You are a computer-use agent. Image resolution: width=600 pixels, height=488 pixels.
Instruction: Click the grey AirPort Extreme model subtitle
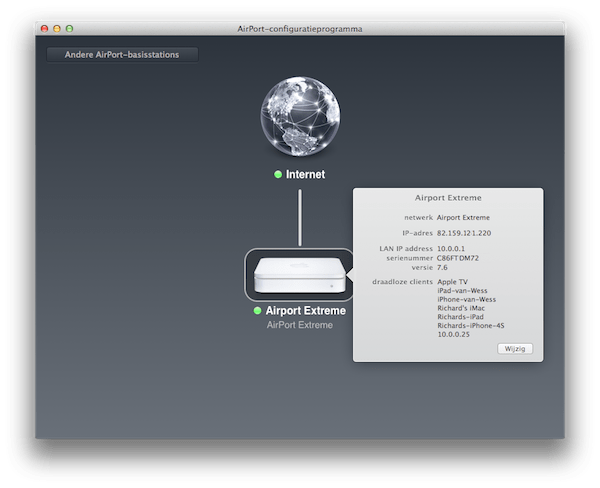point(300,325)
